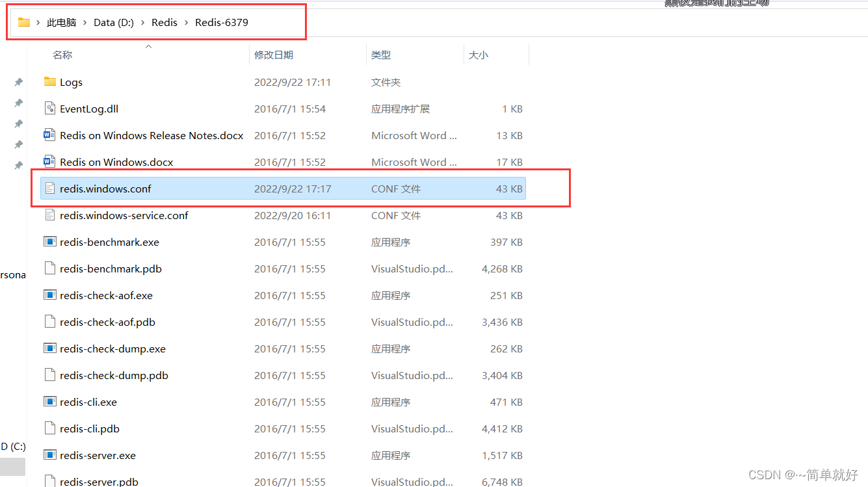Select redis-benchmark.pdb file name

(x=111, y=269)
